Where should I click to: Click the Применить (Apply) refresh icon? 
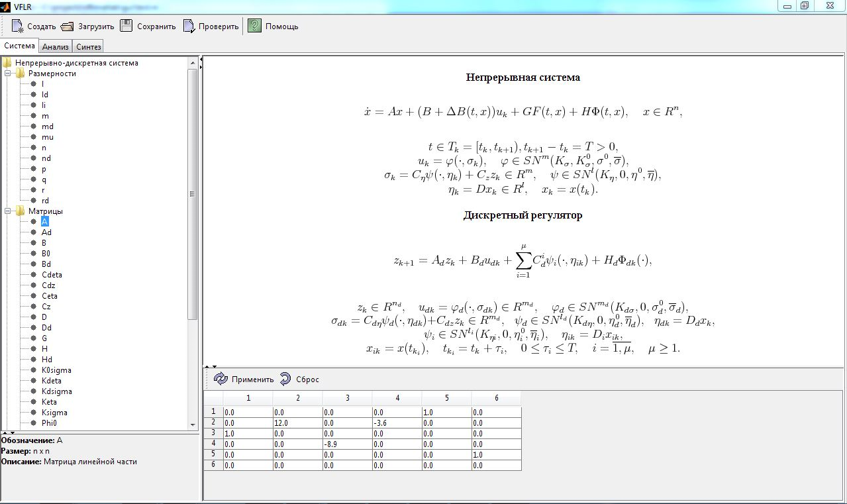pos(221,379)
